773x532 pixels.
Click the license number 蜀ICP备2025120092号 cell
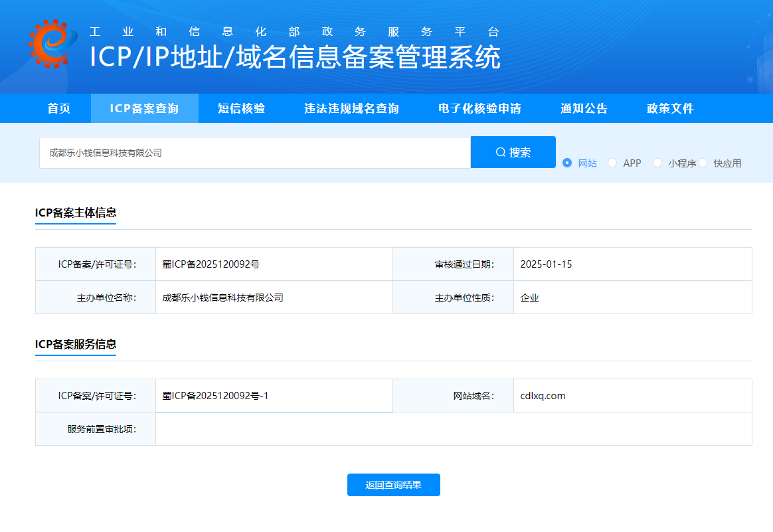coord(274,264)
